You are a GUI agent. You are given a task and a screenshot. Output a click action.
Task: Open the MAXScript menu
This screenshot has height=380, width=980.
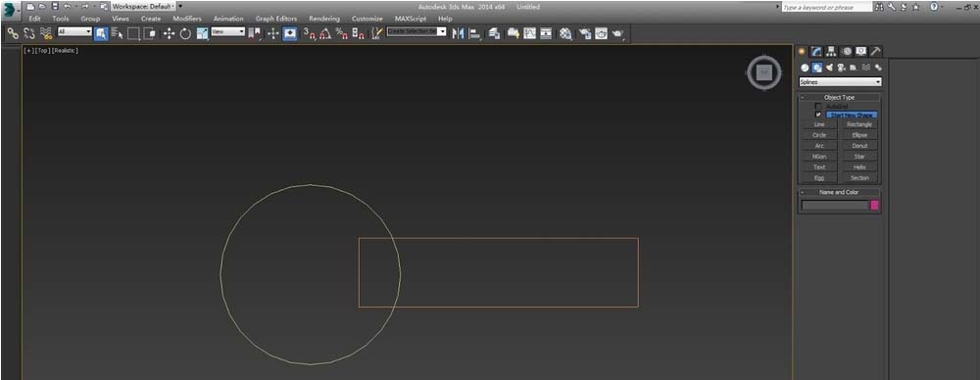tap(411, 19)
